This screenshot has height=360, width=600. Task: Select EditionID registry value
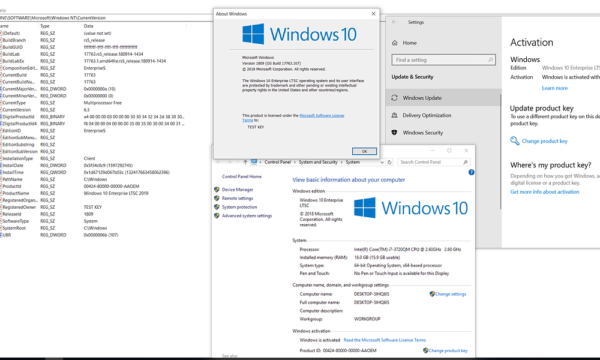(x=11, y=130)
